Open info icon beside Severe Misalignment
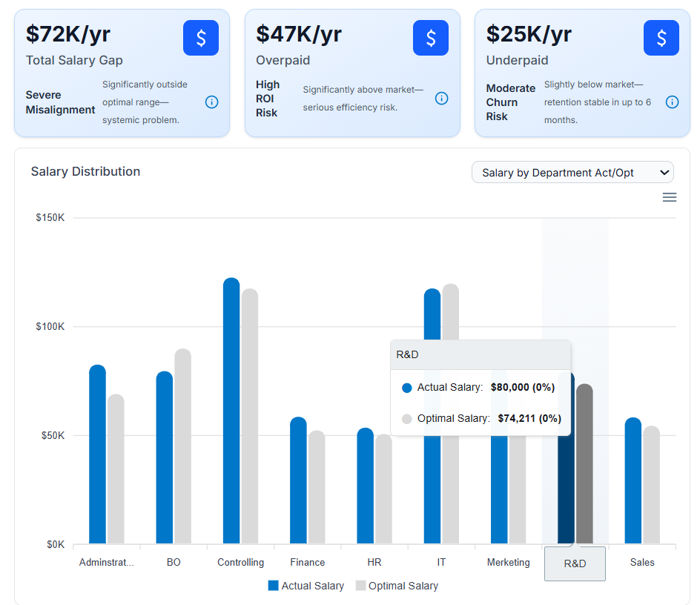The width and height of the screenshot is (700, 605). (x=211, y=102)
